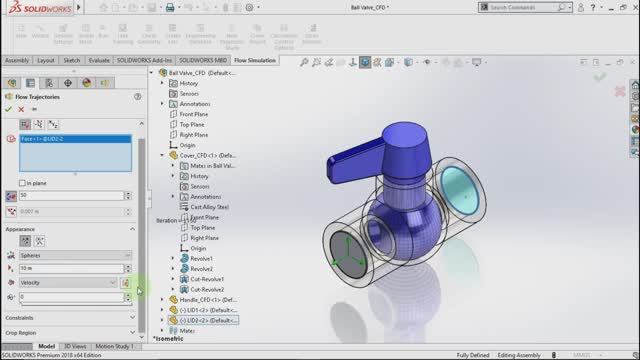Activate the highlighted view orientation cube icon
640x360 pixels.
tap(365, 62)
